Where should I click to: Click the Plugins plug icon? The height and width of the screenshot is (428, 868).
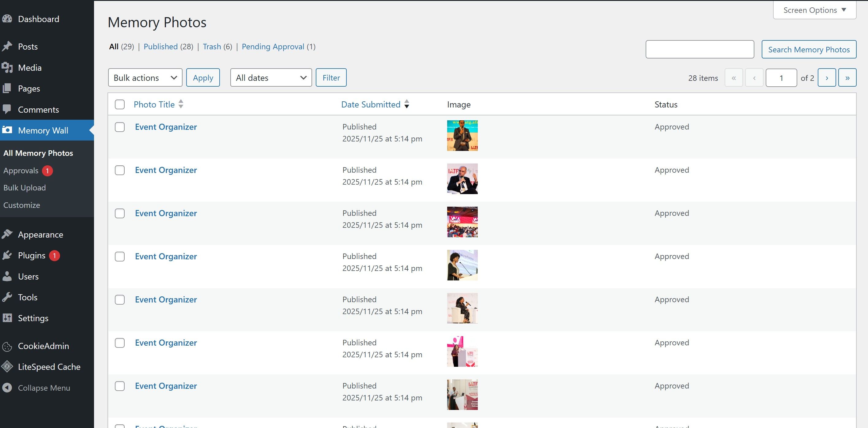7,255
